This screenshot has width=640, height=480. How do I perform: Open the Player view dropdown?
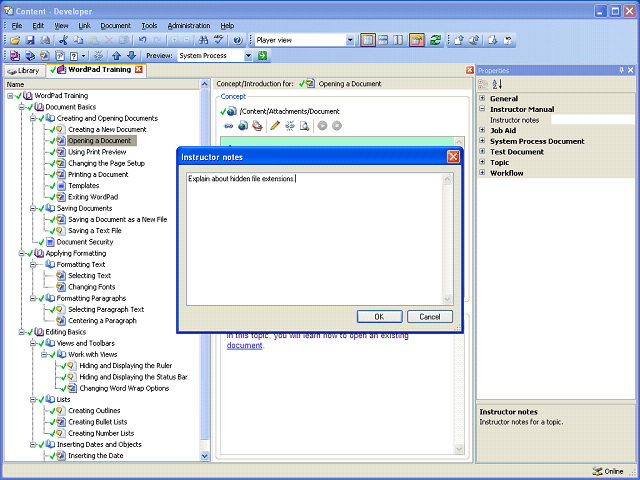(350, 40)
